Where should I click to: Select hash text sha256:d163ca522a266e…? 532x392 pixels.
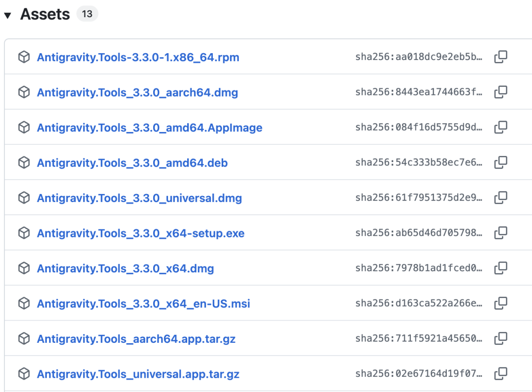click(419, 303)
